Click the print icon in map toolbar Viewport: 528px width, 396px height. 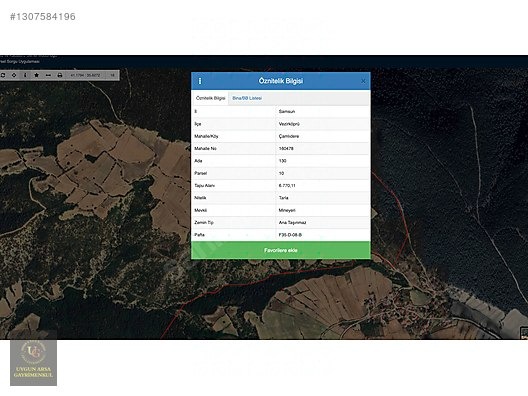[x=60, y=75]
